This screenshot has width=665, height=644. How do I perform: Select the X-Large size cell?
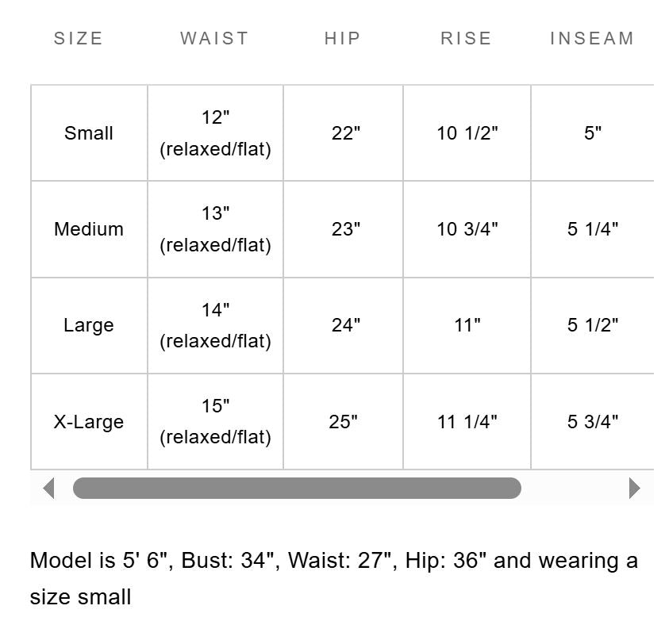[x=89, y=421]
